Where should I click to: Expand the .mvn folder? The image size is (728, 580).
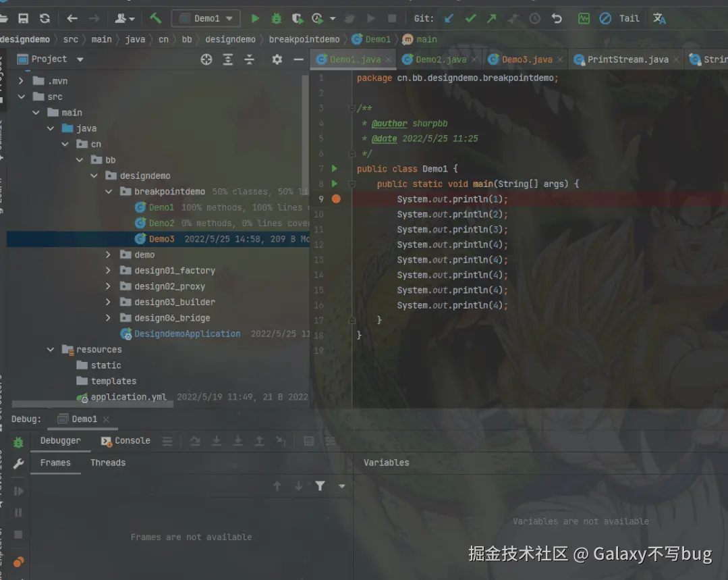click(x=21, y=81)
